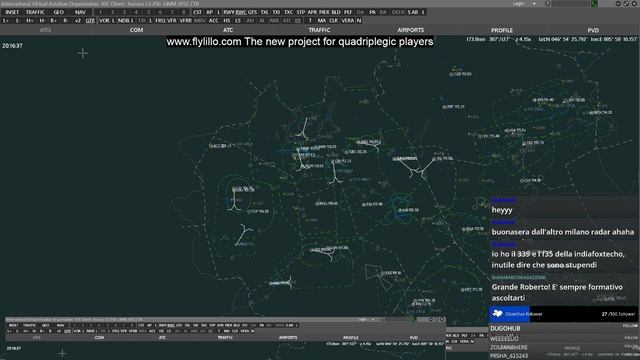The width and height of the screenshot is (640, 360).
Task: Click the HS high sectors button
Action: 227,20
